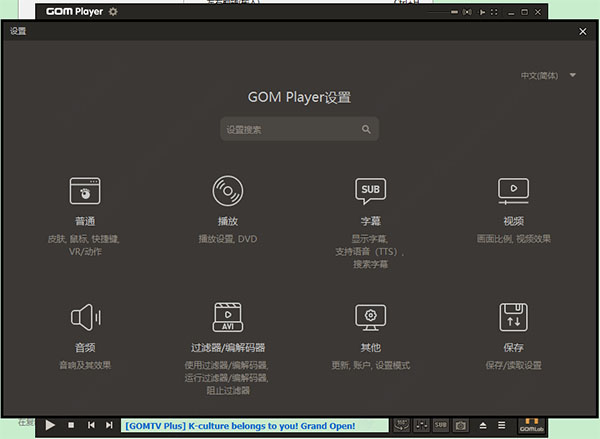600x439 pixels.
Task: Open the 播放 (Playback) disc icon settings
Action: coord(228,191)
